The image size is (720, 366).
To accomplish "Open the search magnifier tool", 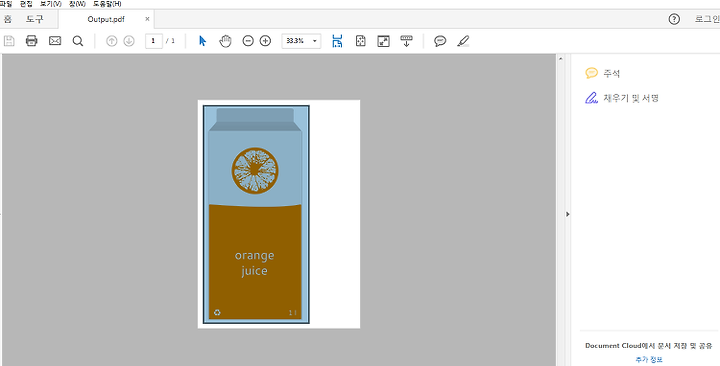I will click(x=78, y=41).
